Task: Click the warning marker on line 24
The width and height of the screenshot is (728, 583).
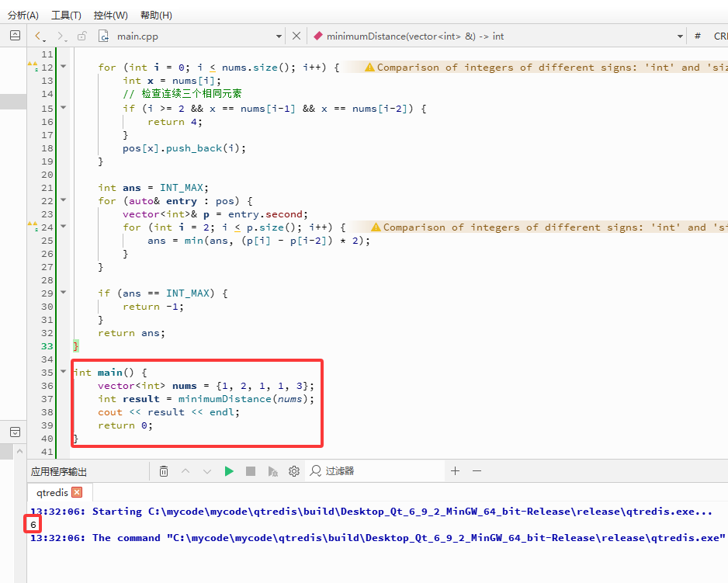Action: point(33,226)
